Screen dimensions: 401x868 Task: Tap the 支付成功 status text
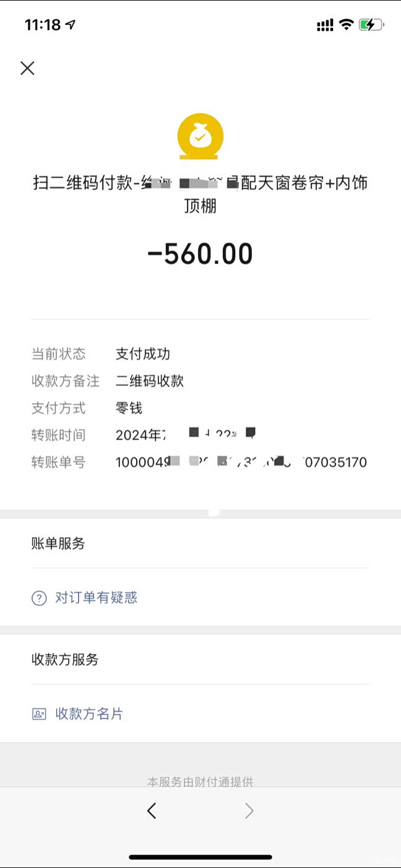143,354
